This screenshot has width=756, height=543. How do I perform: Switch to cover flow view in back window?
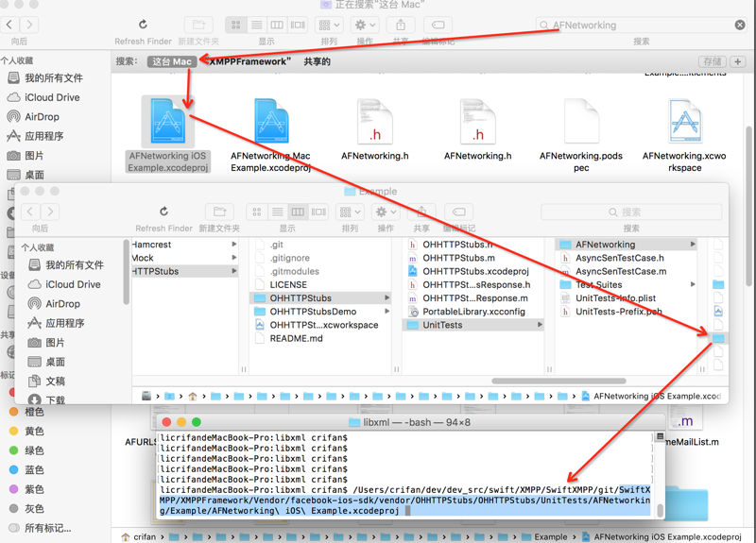pyautogui.click(x=298, y=25)
